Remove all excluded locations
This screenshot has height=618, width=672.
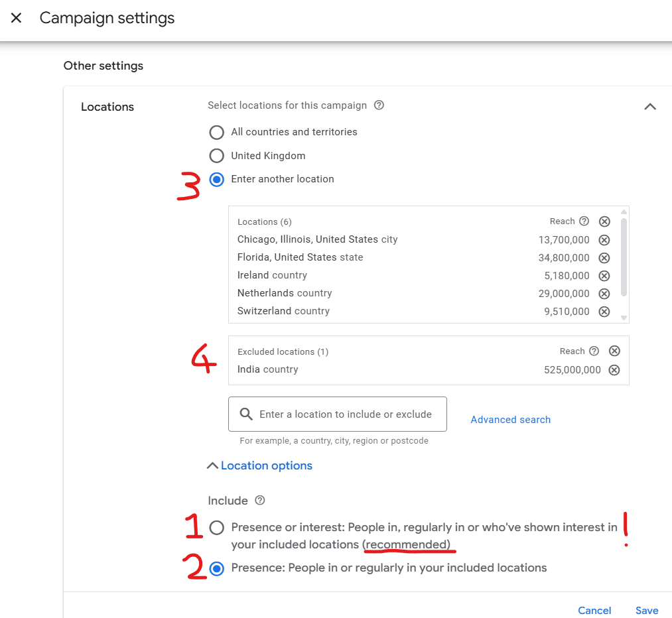[614, 351]
